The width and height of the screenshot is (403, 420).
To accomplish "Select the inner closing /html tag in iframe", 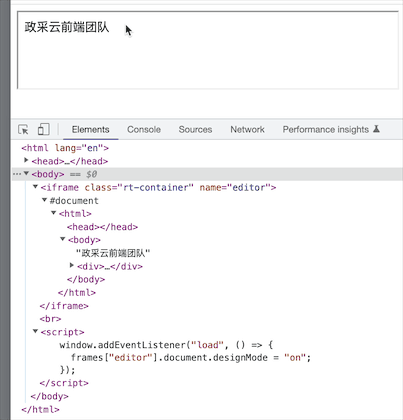I will 77,293.
